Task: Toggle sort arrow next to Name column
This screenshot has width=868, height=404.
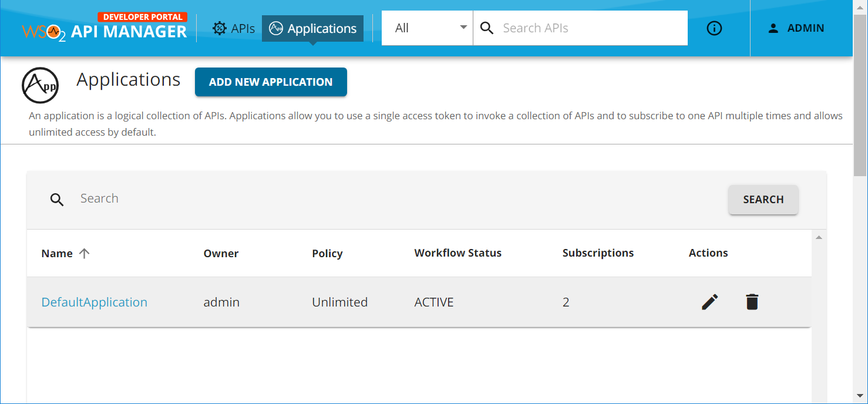Action: 85,253
